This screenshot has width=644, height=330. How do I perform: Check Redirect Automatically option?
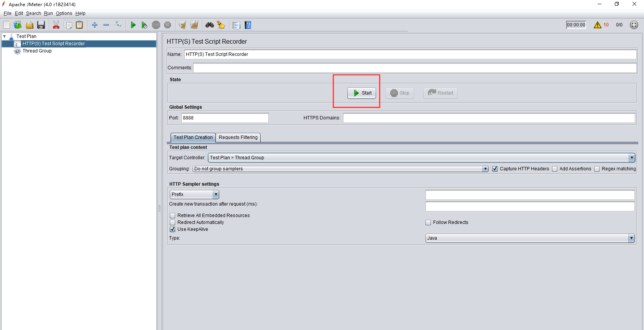pos(172,222)
